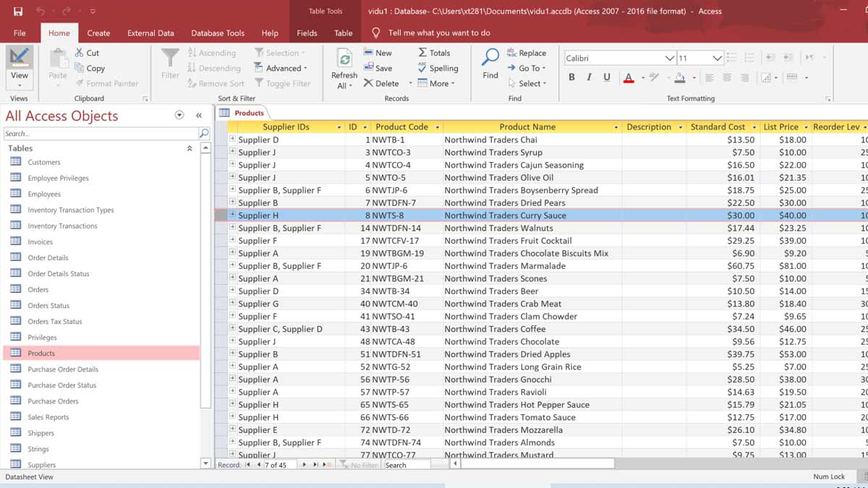Viewport: 868px width, 488px height.
Task: Click the Tell me lightbulb icon
Action: coord(375,33)
